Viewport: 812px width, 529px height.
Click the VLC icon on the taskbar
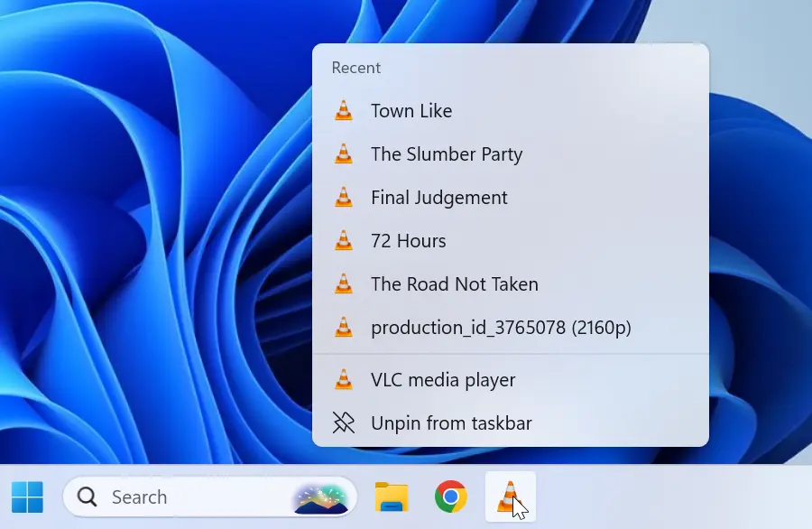click(x=510, y=497)
